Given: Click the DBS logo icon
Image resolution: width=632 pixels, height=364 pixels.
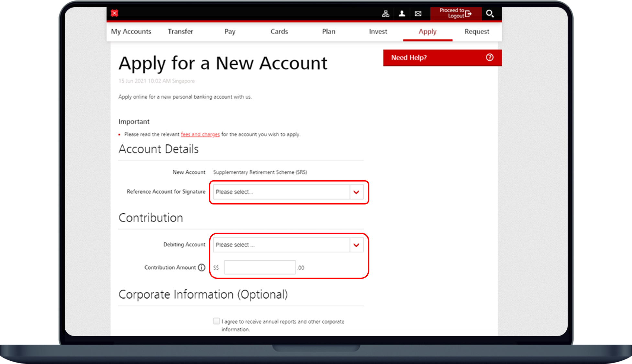Looking at the screenshot, I should (115, 13).
